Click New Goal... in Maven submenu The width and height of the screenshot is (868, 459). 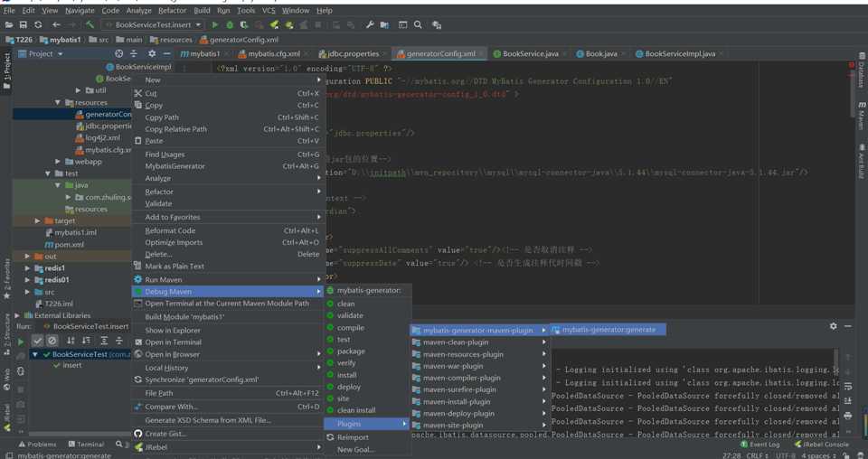368,450
